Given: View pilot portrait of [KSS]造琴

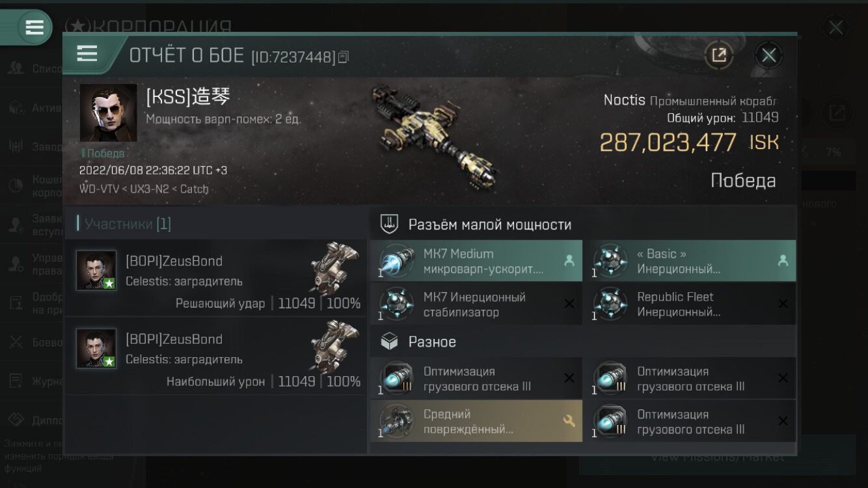Looking at the screenshot, I should pos(108,113).
